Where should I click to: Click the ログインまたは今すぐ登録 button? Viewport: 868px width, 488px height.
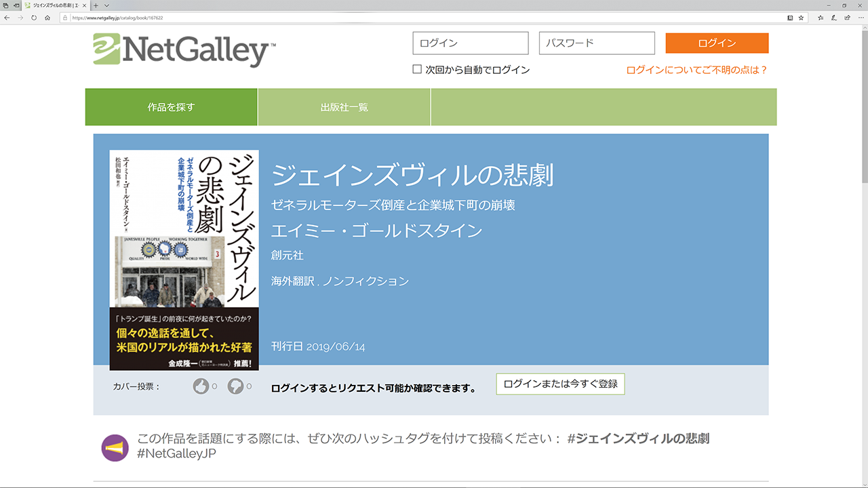point(560,384)
